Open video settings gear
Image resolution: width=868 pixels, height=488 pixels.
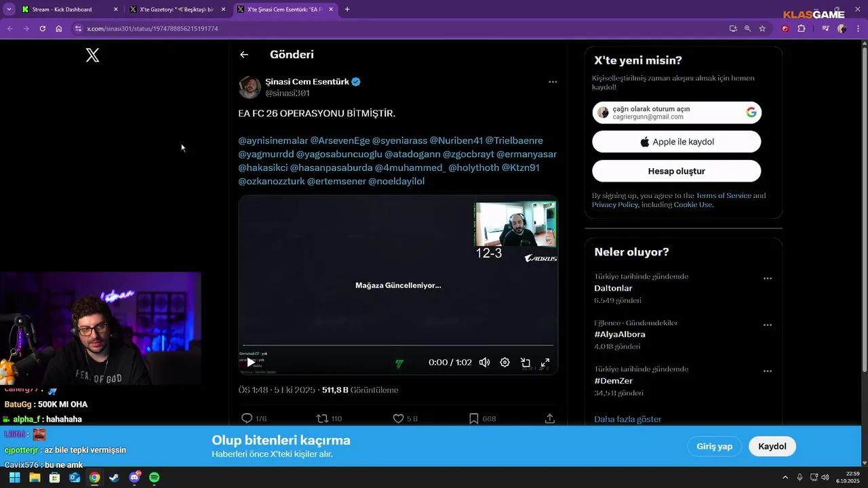click(x=505, y=363)
